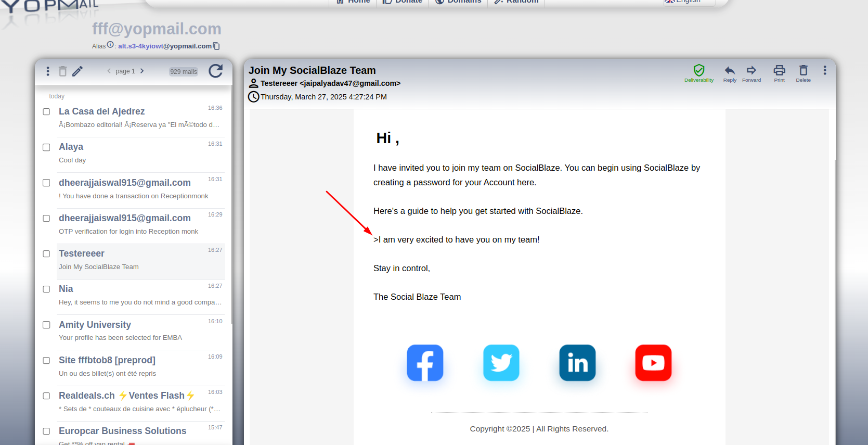The width and height of the screenshot is (868, 445).
Task: Tick checkbox for Amity University mail
Action: pos(46,325)
